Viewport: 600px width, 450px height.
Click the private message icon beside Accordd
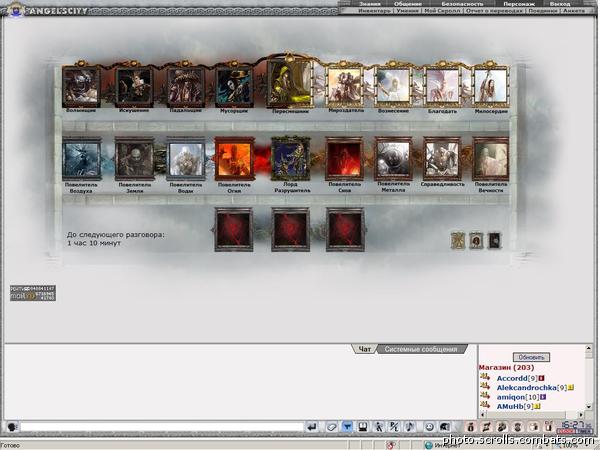click(485, 377)
